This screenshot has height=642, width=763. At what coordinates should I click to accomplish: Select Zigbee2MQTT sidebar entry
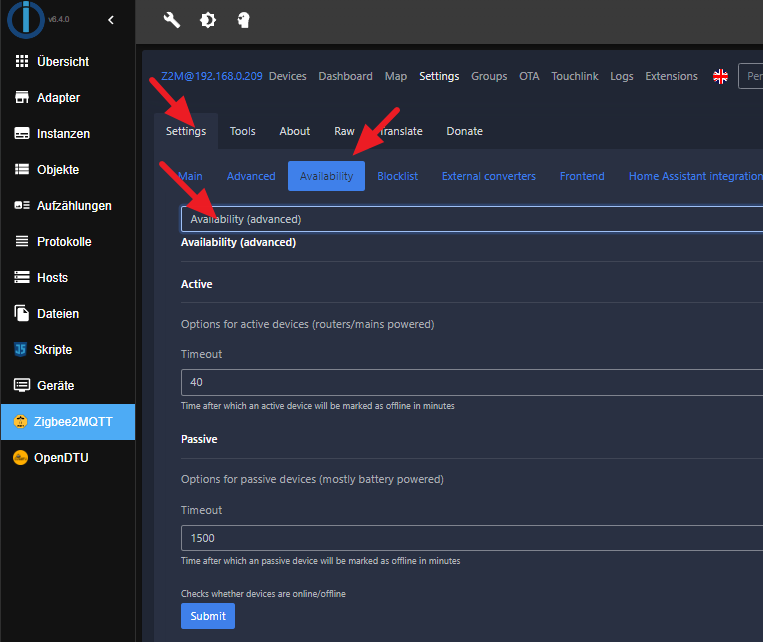click(68, 422)
